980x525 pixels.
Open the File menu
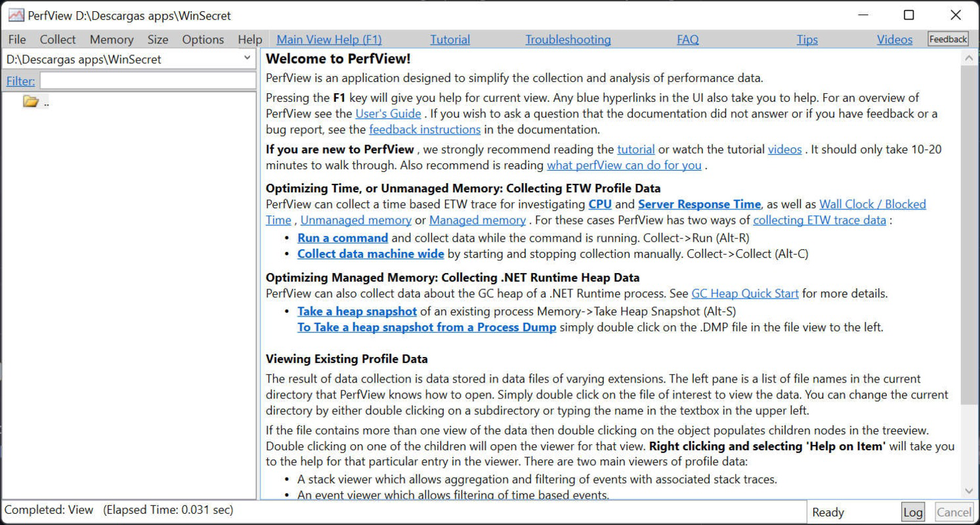16,39
